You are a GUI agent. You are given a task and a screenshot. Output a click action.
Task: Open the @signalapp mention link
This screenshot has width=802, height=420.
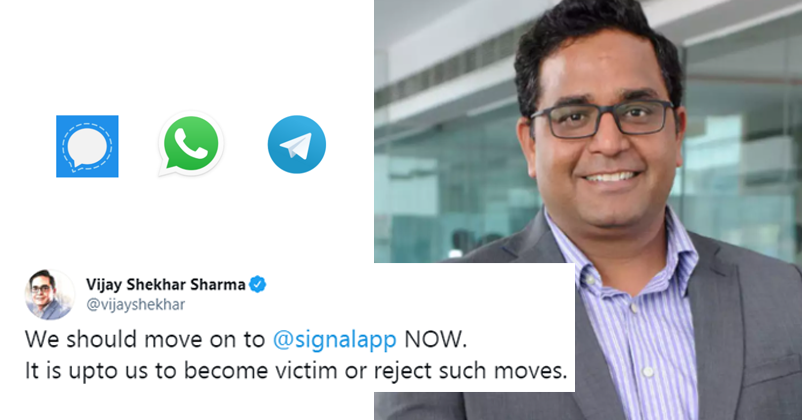(335, 340)
